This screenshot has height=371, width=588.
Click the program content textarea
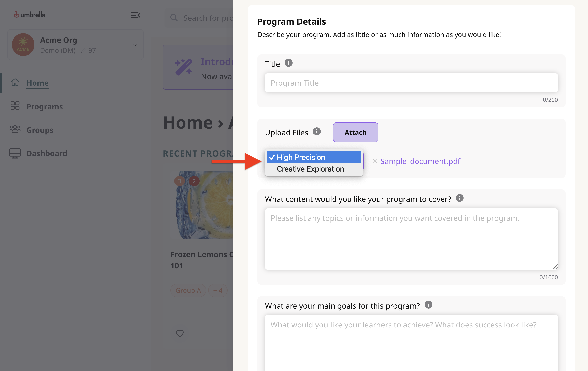[x=411, y=239]
